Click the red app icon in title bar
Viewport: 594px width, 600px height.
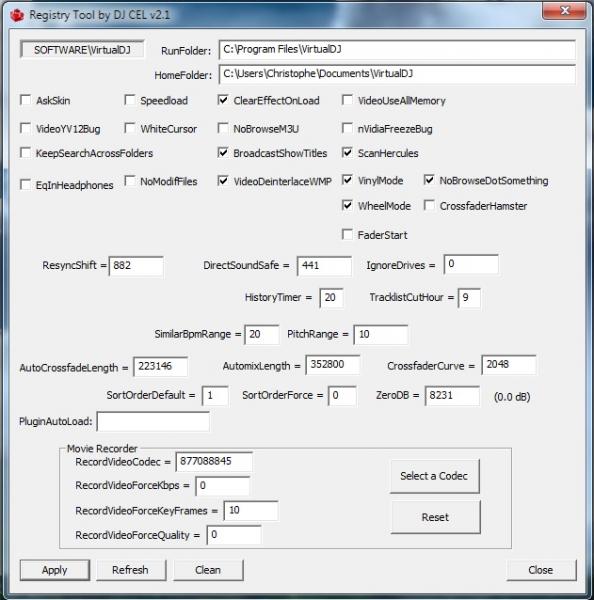pyautogui.click(x=17, y=15)
